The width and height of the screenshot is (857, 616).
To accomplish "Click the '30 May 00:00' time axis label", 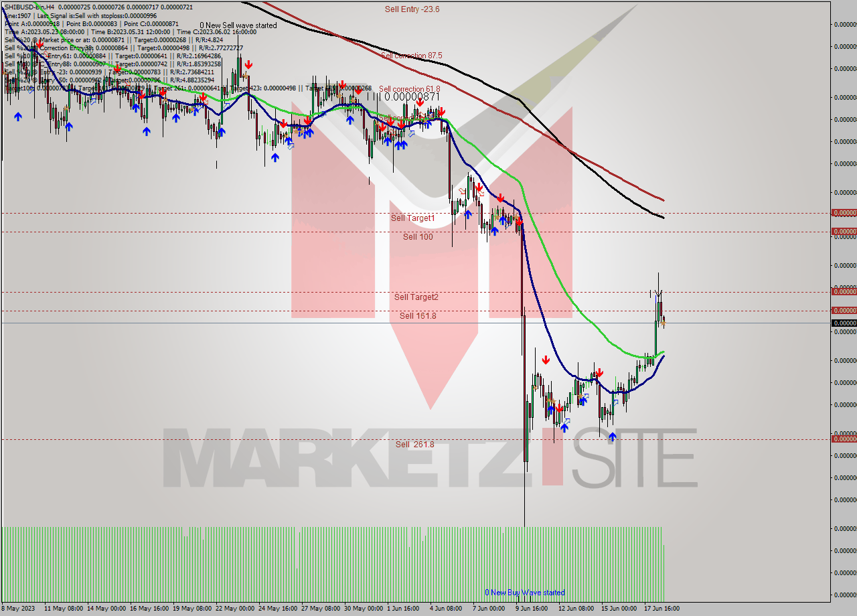I will click(364, 609).
